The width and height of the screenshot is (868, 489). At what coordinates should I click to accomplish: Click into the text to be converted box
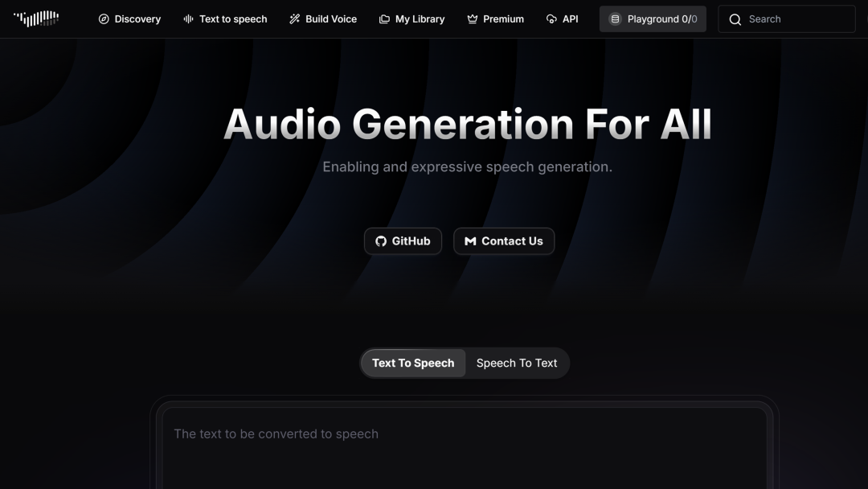(x=465, y=449)
